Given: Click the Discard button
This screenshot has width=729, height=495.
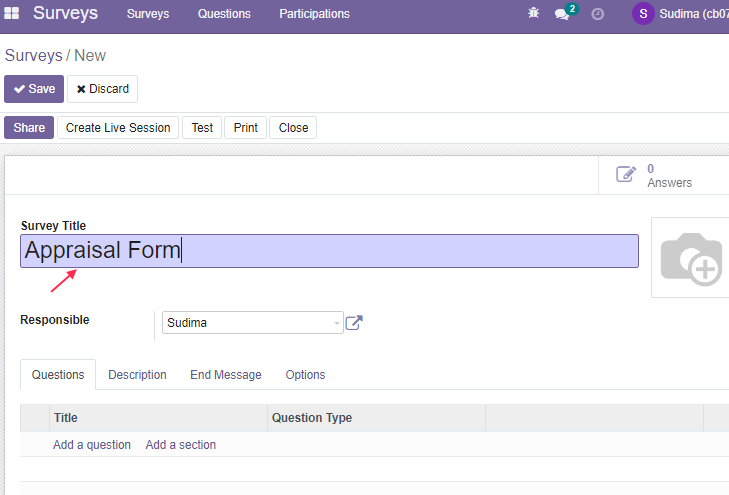Looking at the screenshot, I should (102, 89).
